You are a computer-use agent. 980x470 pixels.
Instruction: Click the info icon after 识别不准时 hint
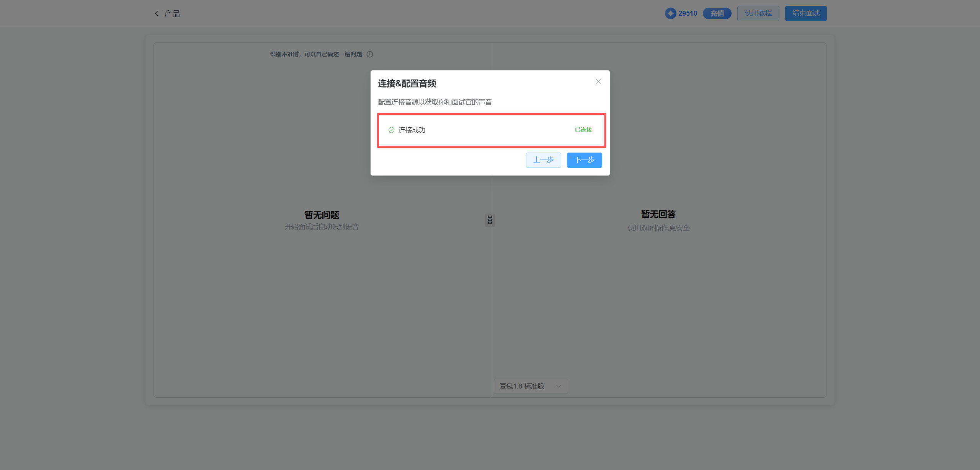[x=370, y=54]
